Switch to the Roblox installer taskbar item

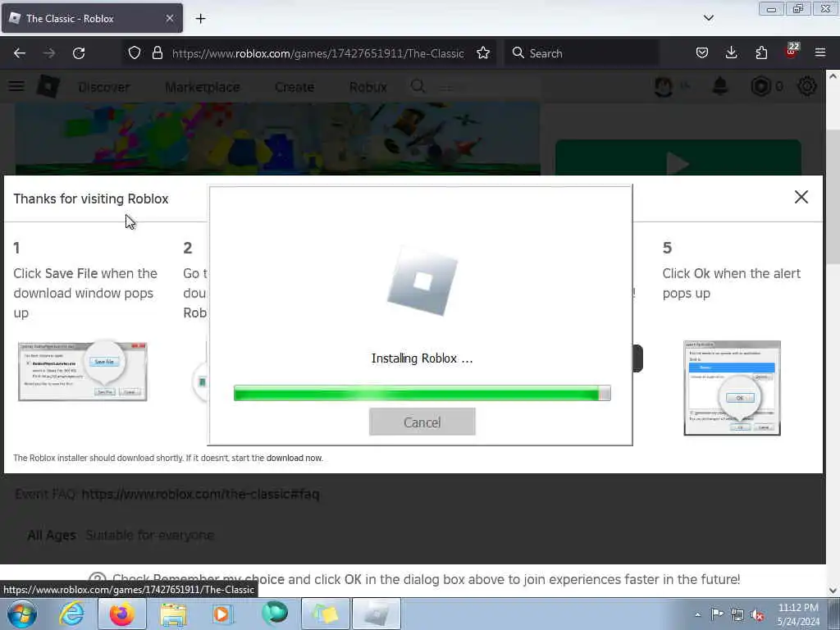tap(376, 614)
